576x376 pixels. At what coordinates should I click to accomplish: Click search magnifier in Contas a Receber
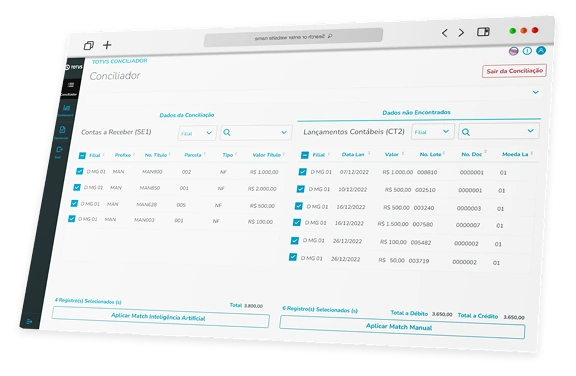(227, 133)
